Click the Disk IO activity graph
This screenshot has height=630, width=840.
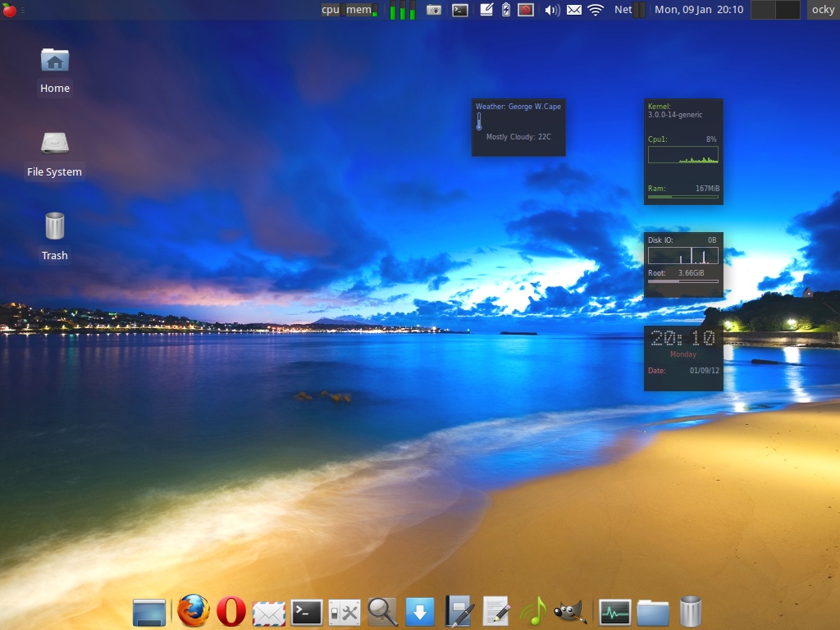tap(683, 256)
